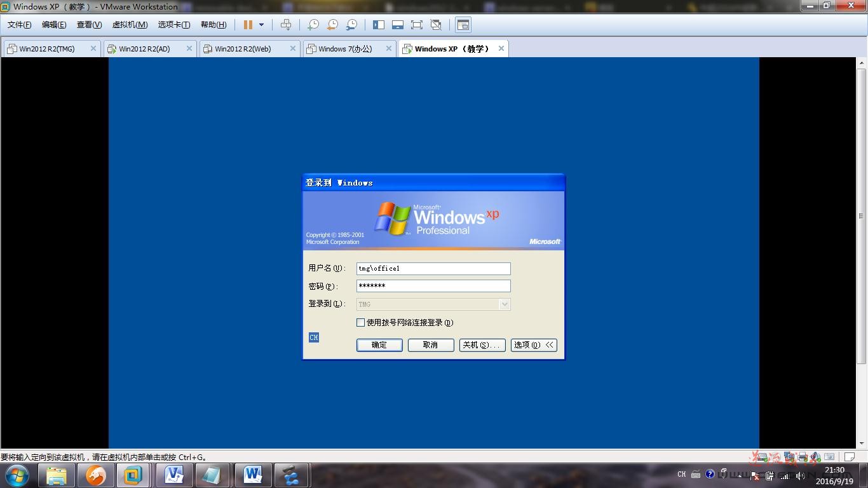
Task: Open the 查看(V) menu
Action: [x=89, y=25]
